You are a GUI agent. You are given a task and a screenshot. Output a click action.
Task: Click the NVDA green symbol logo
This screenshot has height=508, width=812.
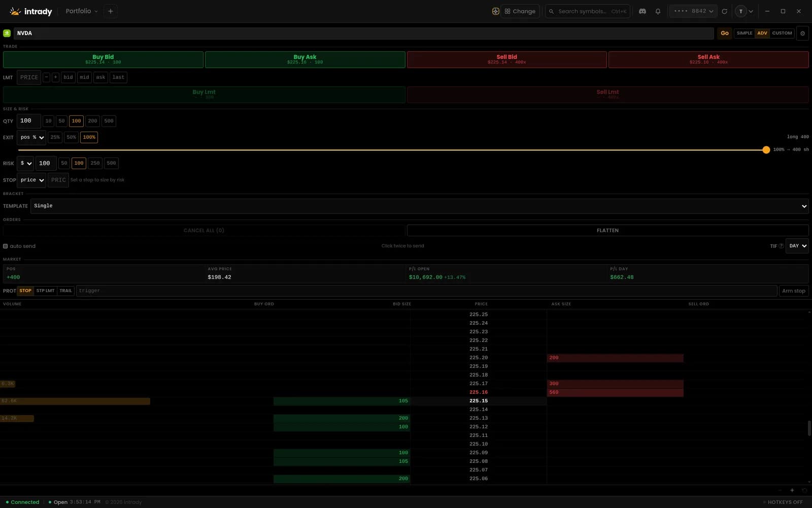click(7, 33)
